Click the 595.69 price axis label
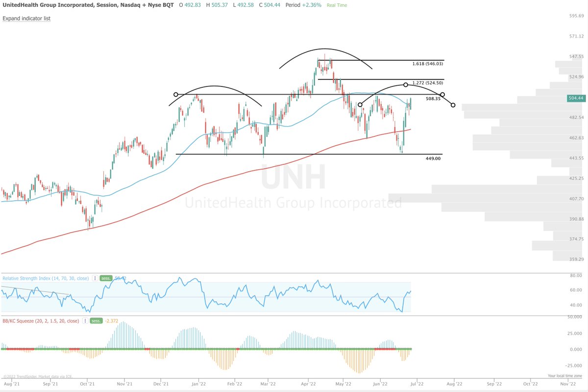The image size is (588, 392). click(576, 16)
